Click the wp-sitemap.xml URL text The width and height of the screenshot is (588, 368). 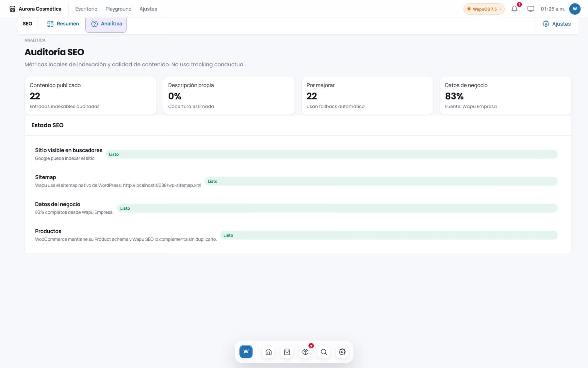tap(162, 185)
